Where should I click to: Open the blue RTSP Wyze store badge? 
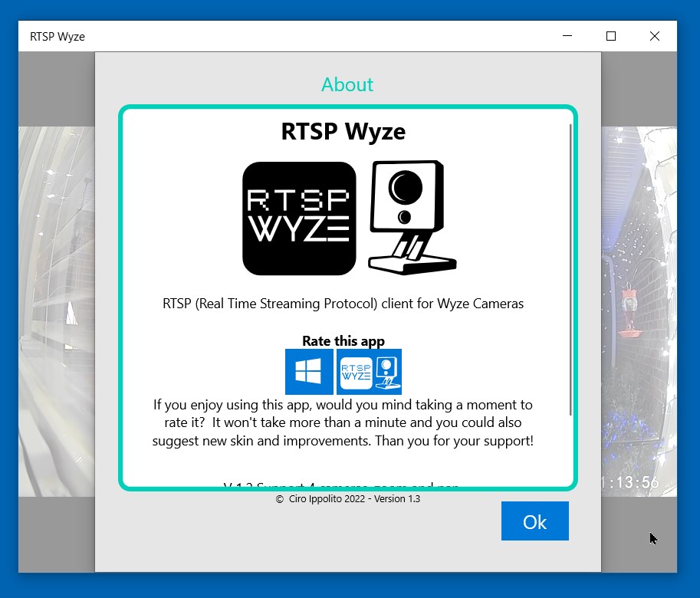369,371
